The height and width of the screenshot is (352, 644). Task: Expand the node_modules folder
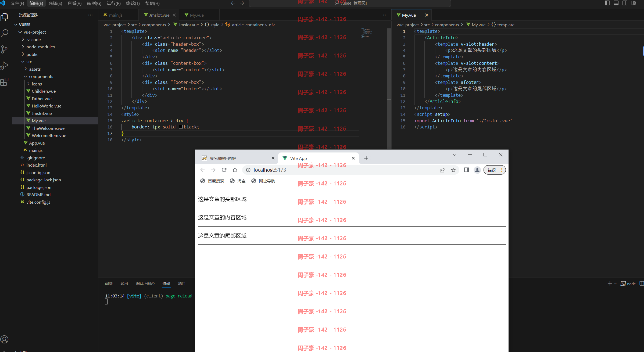[23, 47]
